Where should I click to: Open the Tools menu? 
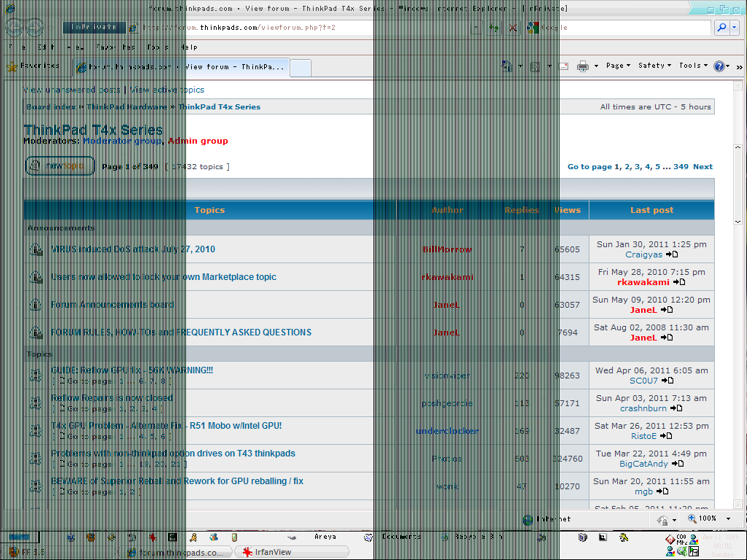693,66
